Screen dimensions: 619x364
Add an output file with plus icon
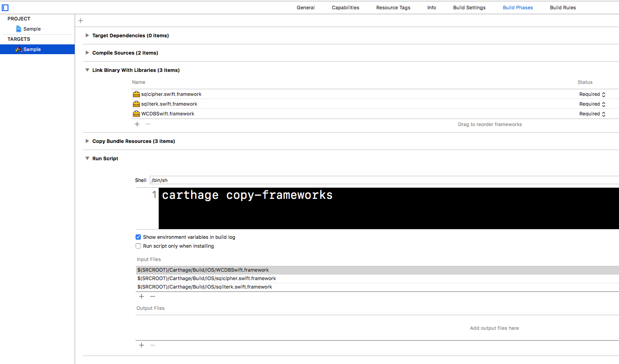click(141, 345)
